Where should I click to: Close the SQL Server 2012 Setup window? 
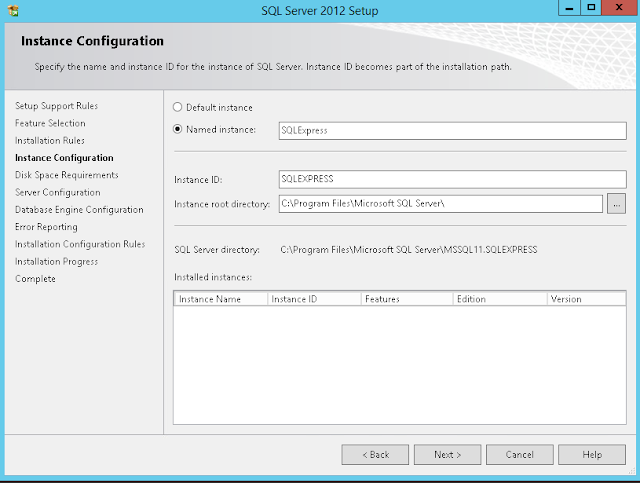coord(619,7)
